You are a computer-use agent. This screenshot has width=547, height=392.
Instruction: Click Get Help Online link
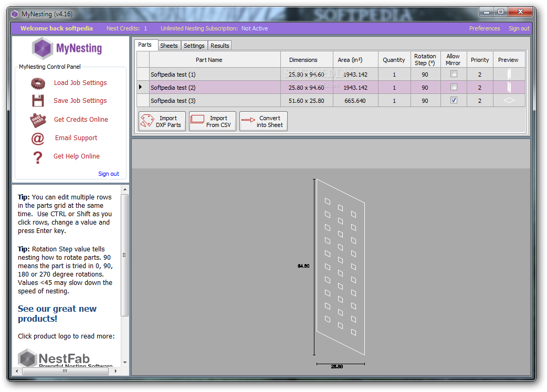click(77, 156)
